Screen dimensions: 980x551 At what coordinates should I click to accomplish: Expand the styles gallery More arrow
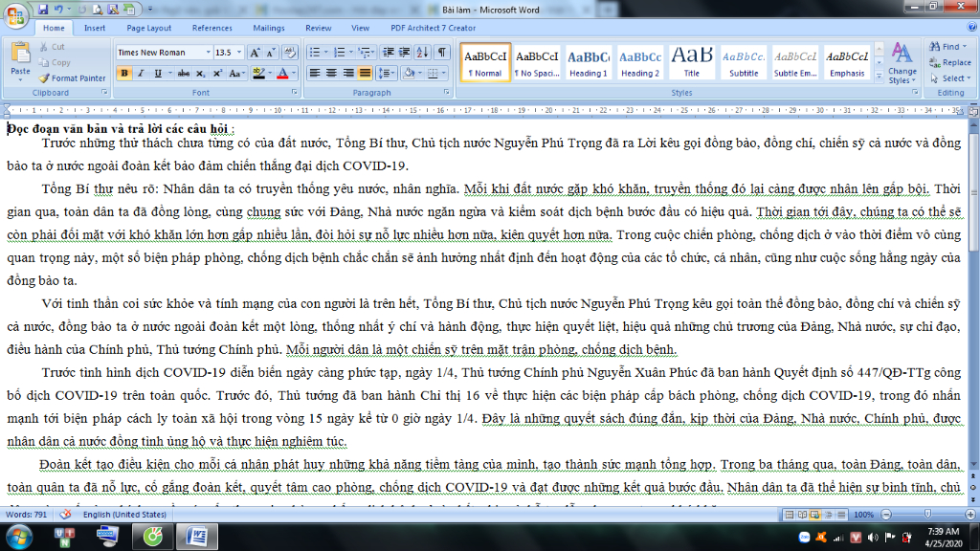point(880,76)
